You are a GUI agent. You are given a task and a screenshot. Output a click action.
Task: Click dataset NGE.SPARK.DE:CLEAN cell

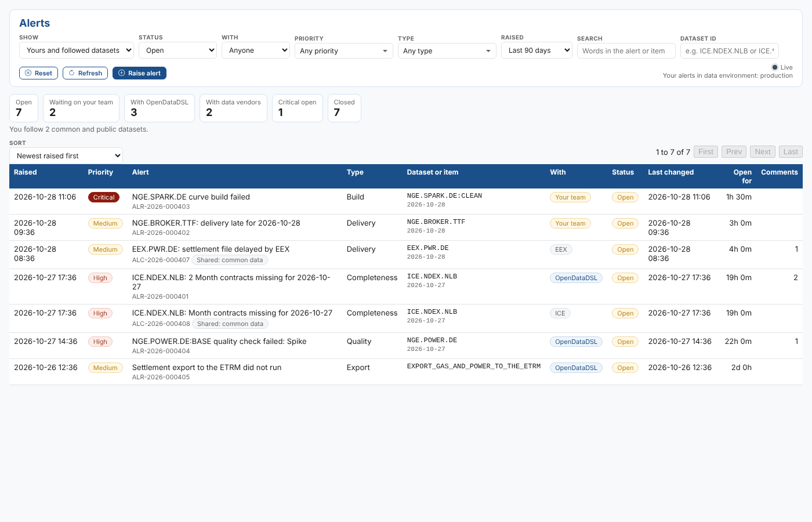[444, 196]
